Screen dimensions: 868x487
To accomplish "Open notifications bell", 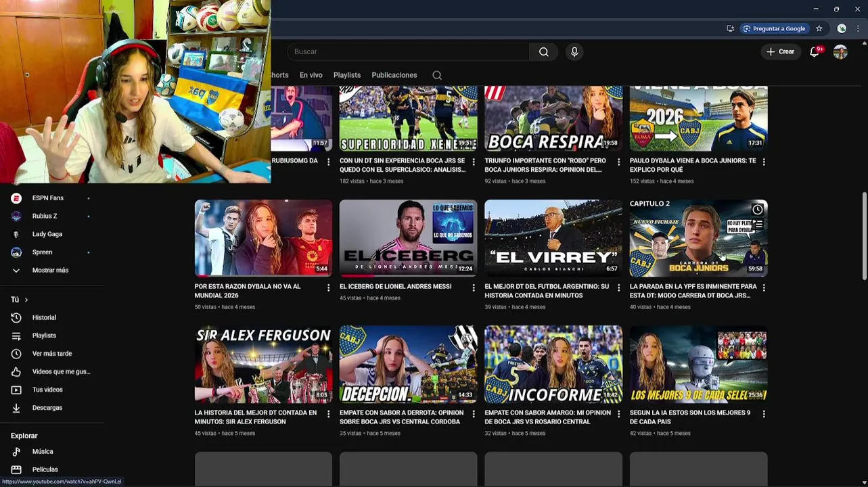I will [x=815, y=52].
